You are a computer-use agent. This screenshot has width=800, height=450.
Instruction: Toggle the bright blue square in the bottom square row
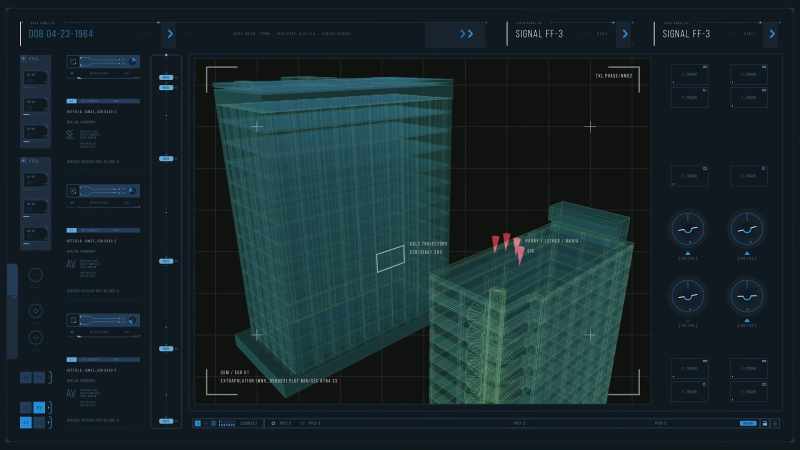click(x=26, y=422)
